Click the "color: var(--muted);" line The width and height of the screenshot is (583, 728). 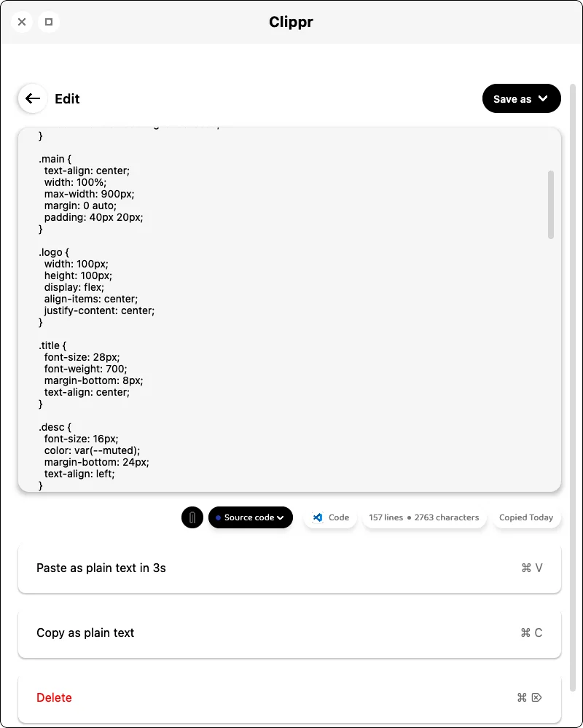point(91,450)
